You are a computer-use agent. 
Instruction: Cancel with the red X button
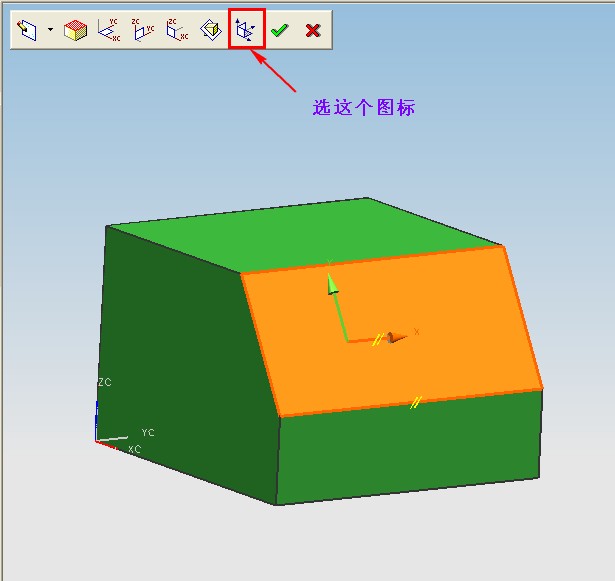pos(313,30)
